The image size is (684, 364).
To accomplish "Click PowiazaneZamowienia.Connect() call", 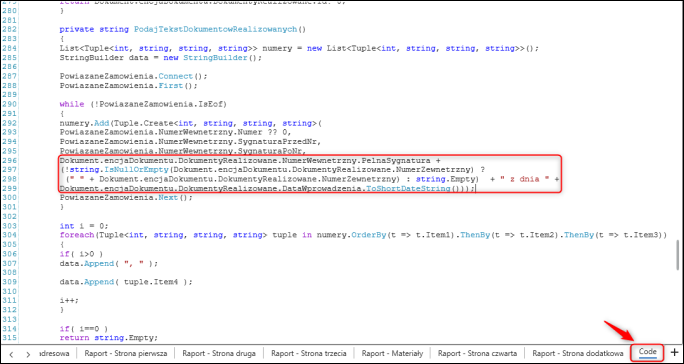I will (x=133, y=76).
